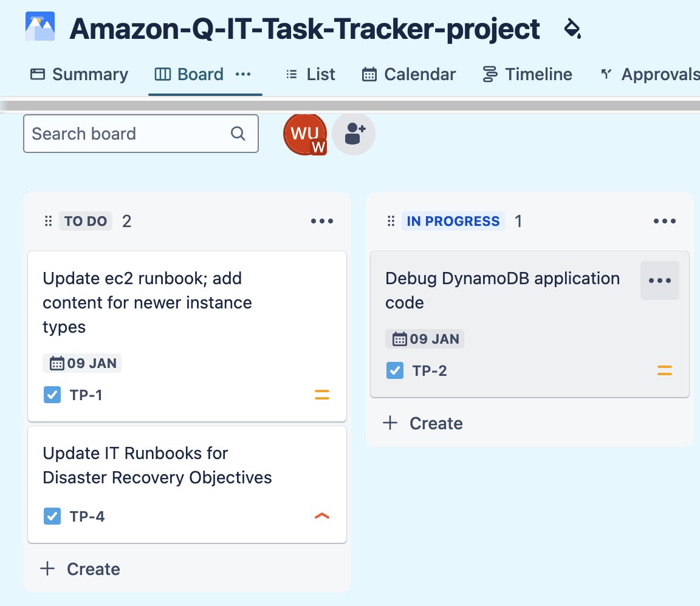Click the plus icon under TO DO column
700x606 pixels.
(x=47, y=568)
